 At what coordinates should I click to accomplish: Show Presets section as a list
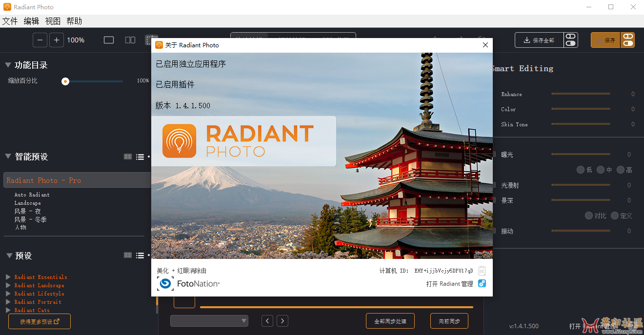pos(140,255)
